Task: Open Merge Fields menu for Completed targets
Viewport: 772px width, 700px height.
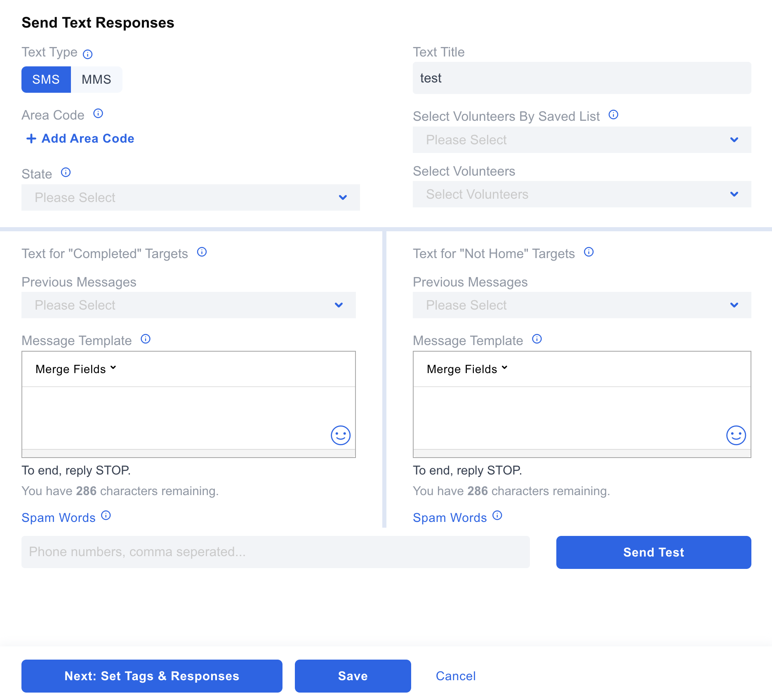Action: (x=76, y=369)
